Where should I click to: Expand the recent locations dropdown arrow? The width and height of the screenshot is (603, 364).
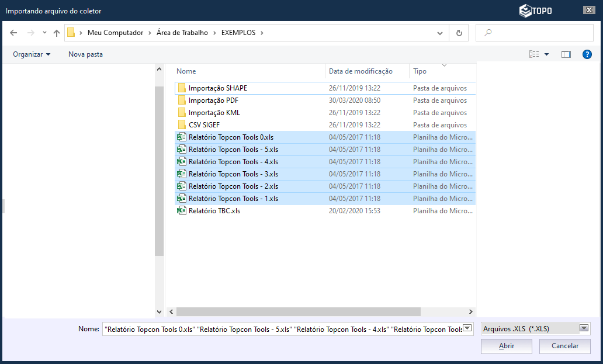click(x=44, y=33)
